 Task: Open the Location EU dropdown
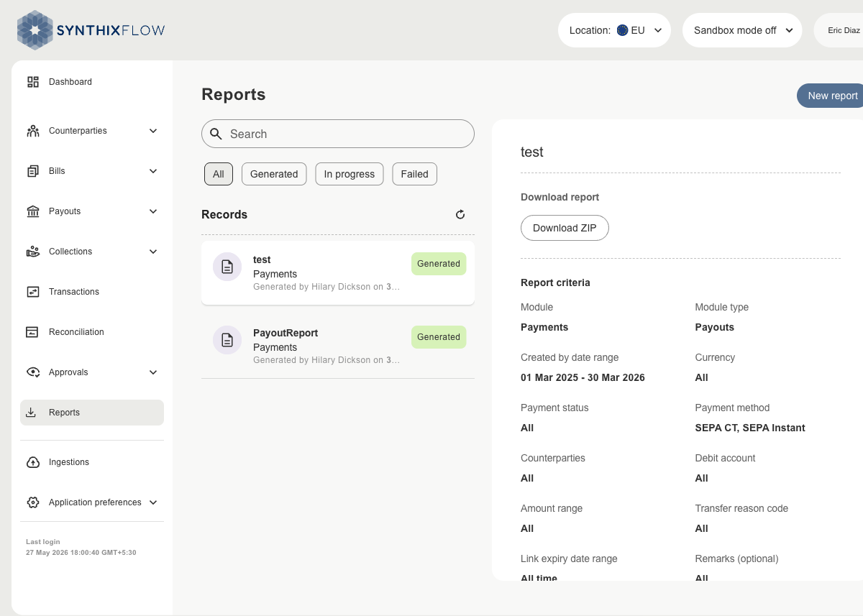[614, 30]
